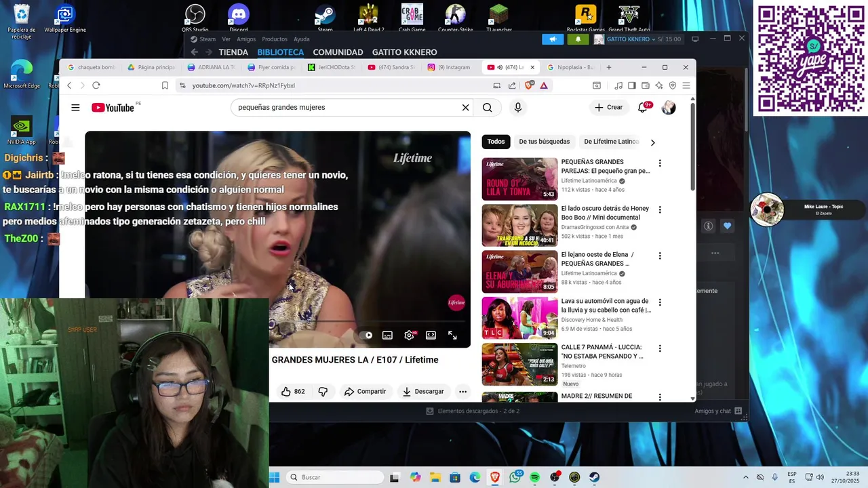
Task: Show hidden system tray icons chevron
Action: pyautogui.click(x=746, y=477)
